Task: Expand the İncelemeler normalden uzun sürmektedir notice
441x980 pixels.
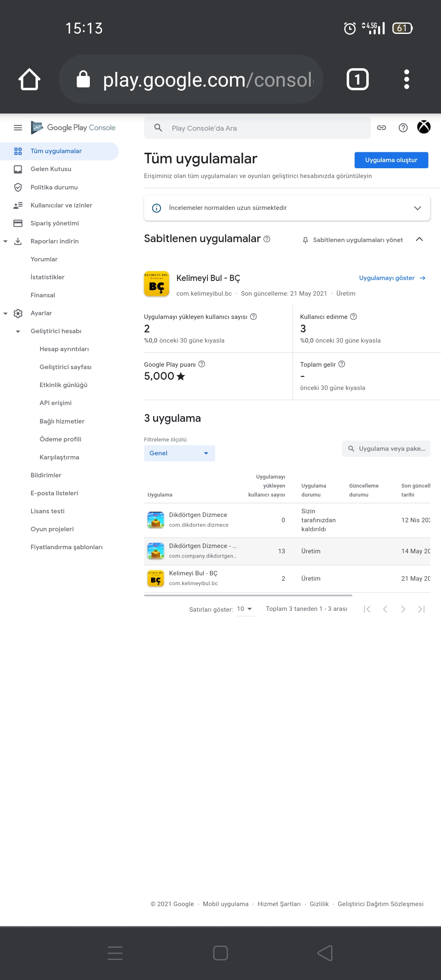Action: point(417,208)
